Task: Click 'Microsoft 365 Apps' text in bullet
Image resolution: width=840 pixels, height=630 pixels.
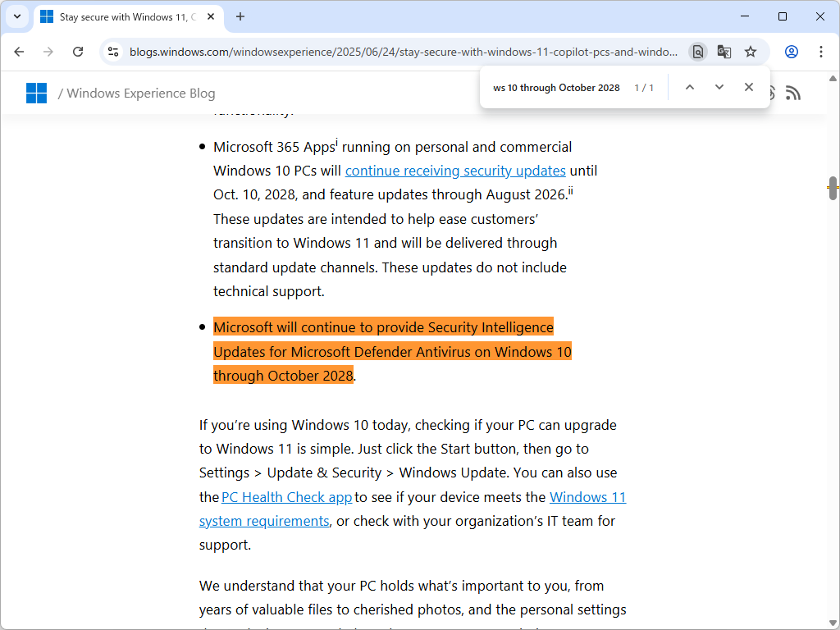Action: coord(274,148)
